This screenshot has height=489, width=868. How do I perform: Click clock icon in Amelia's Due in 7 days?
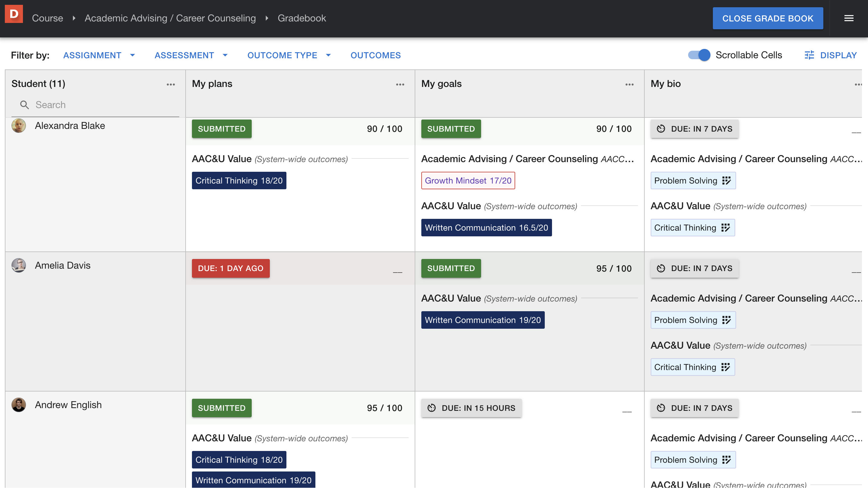[x=661, y=268]
